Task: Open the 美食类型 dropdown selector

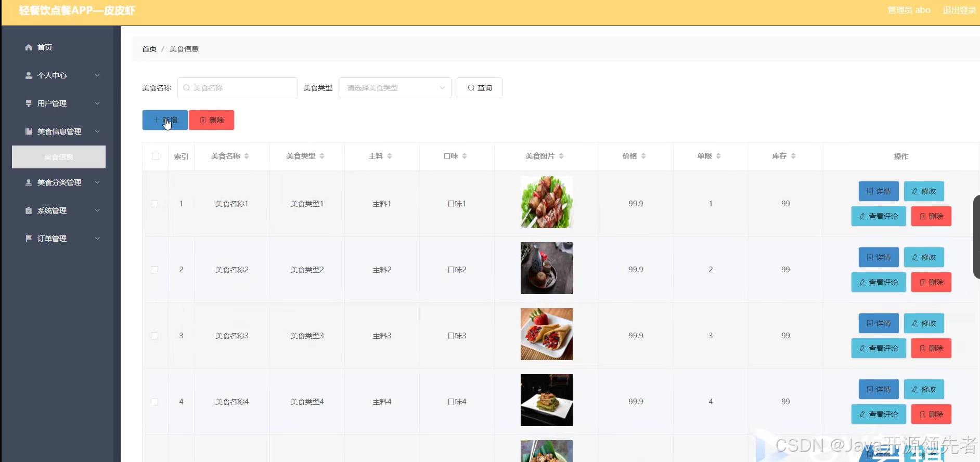Action: (395, 88)
